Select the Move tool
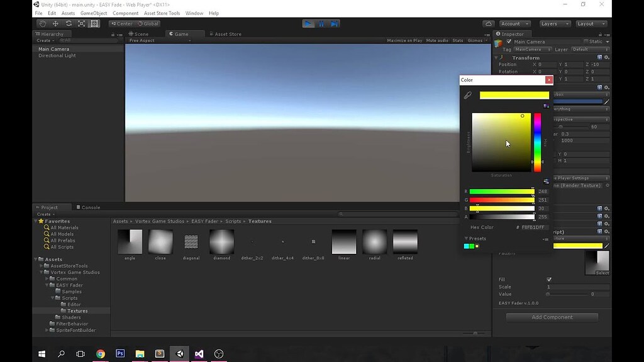Image resolution: width=644 pixels, height=362 pixels. 55,23
